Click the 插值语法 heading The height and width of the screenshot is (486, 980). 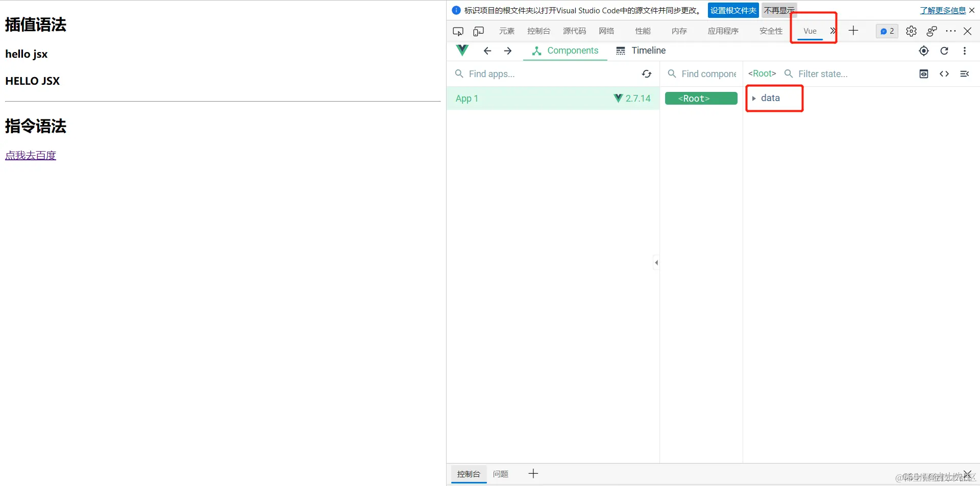click(x=36, y=25)
